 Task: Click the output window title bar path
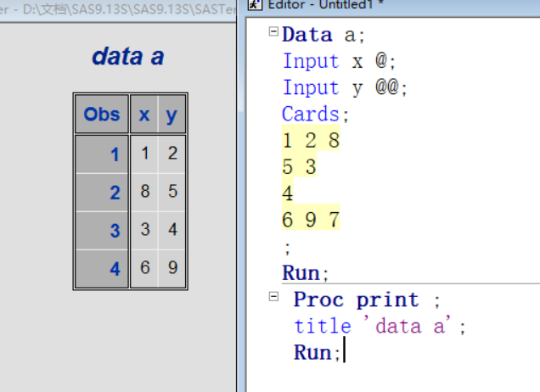(118, 9)
